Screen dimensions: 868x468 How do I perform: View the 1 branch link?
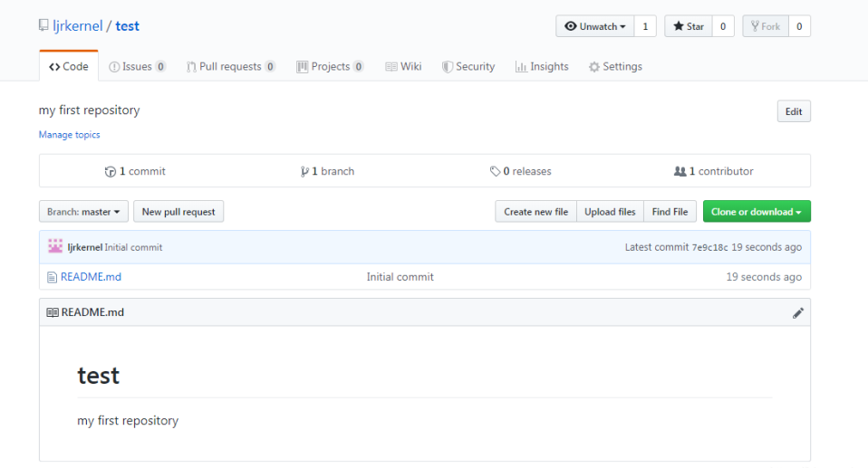(x=327, y=171)
